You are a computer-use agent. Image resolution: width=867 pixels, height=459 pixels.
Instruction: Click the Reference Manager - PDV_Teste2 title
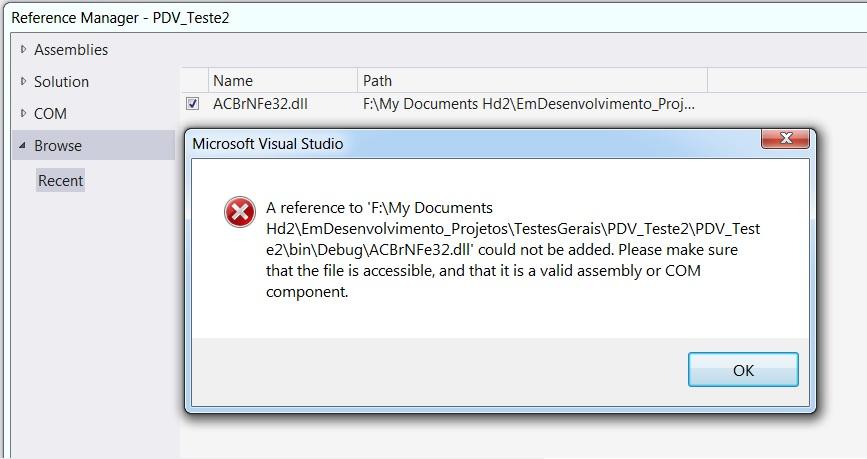pos(120,18)
